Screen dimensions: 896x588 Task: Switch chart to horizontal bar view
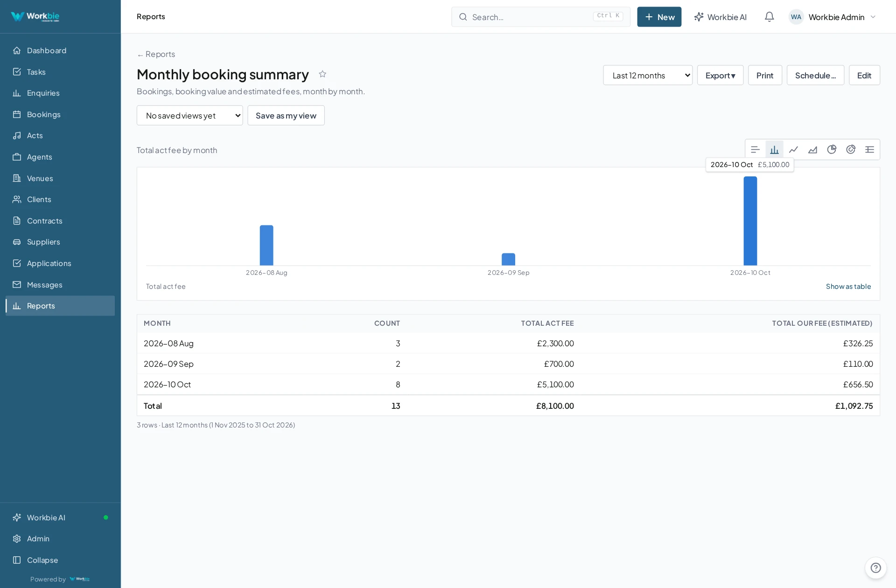tap(755, 150)
